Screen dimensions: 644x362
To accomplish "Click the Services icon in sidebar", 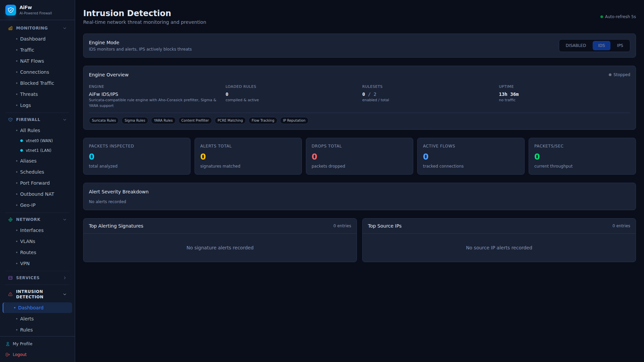I will pyautogui.click(x=10, y=278).
